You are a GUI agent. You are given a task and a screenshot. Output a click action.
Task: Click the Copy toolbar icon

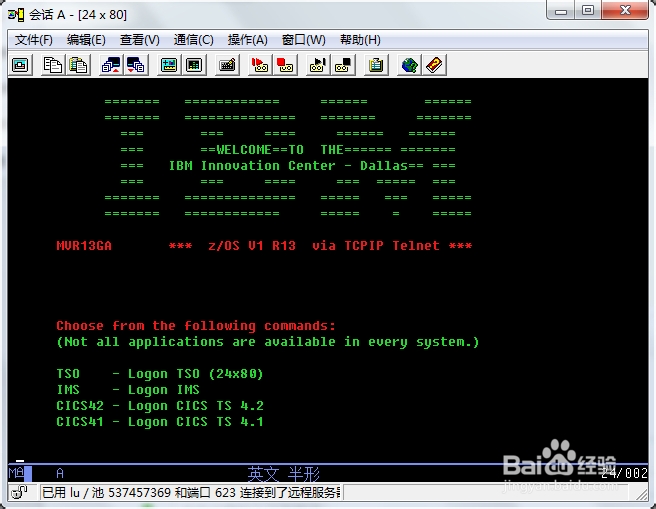(x=53, y=65)
